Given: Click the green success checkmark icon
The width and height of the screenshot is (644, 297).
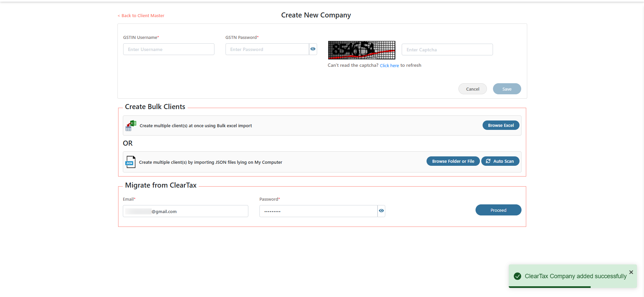Looking at the screenshot, I should (517, 276).
